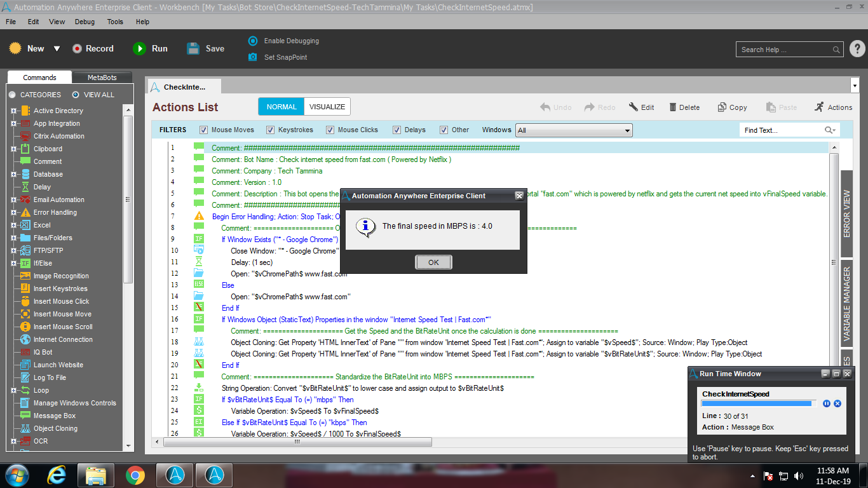Click the Set SnapPoint camera icon
Viewport: 868px width, 488px height.
tap(253, 57)
